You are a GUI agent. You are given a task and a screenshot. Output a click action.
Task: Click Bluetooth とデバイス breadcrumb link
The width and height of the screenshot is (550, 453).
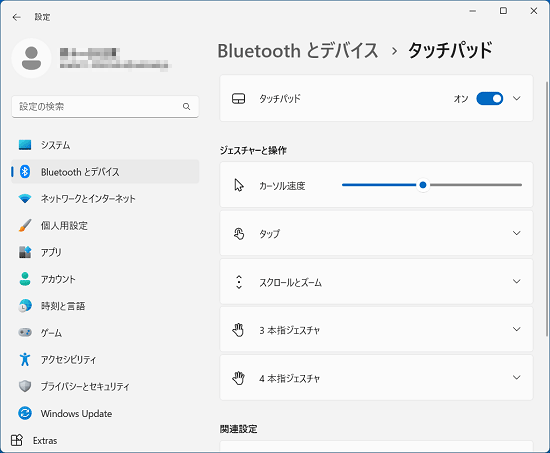coord(298,51)
